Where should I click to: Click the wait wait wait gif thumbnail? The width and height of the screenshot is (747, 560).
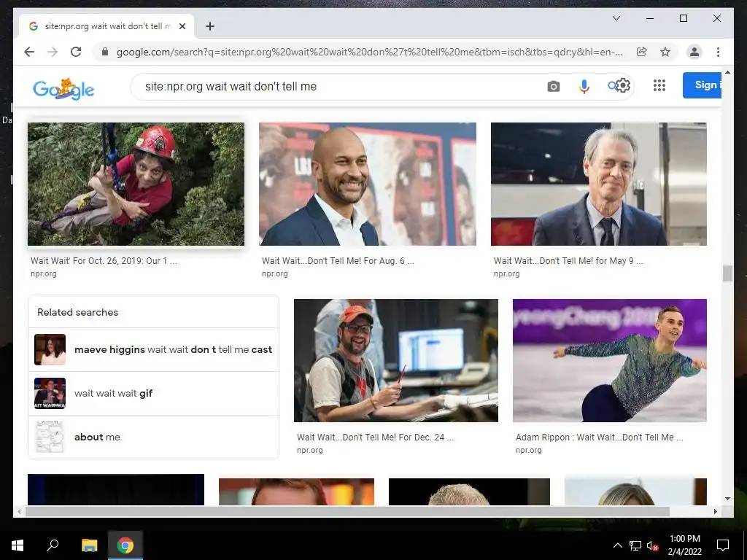[x=50, y=393]
